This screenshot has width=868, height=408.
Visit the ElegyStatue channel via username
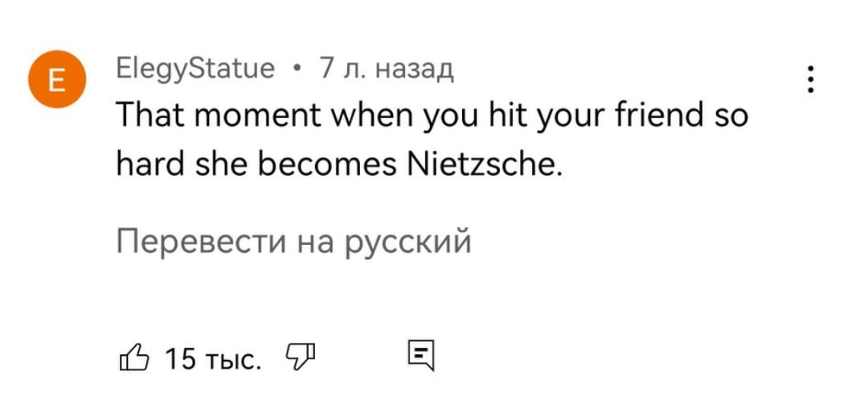pyautogui.click(x=195, y=70)
